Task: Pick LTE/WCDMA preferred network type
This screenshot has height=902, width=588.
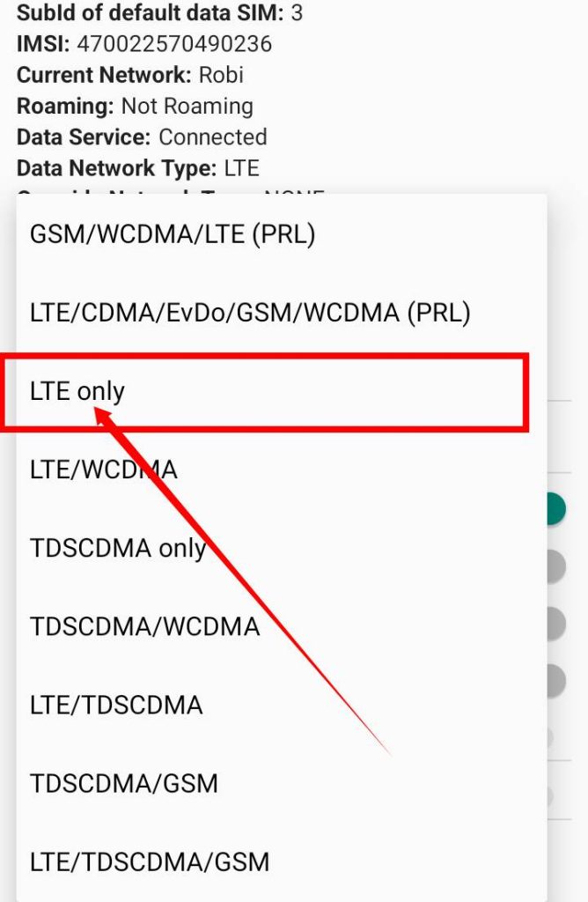Action: pyautogui.click(x=104, y=469)
